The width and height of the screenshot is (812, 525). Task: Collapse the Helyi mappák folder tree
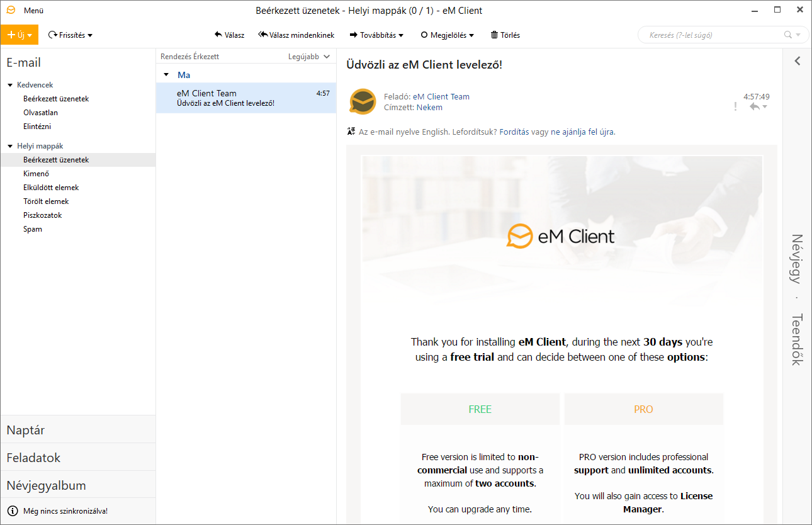[10, 146]
